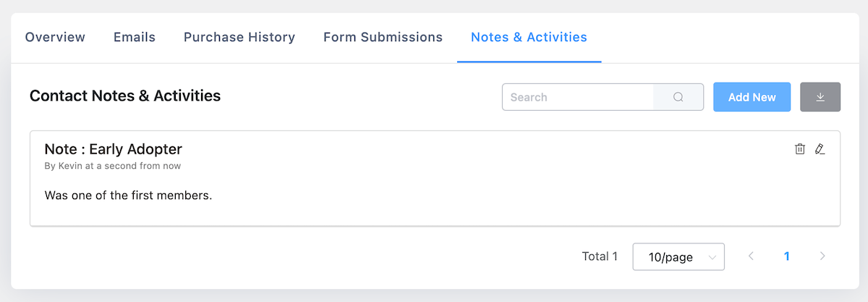
Task: Click the Note : Early Adopter title
Action: pyautogui.click(x=114, y=149)
